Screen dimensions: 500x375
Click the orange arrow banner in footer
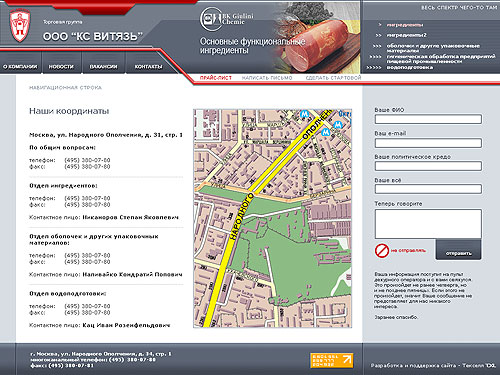332,360
